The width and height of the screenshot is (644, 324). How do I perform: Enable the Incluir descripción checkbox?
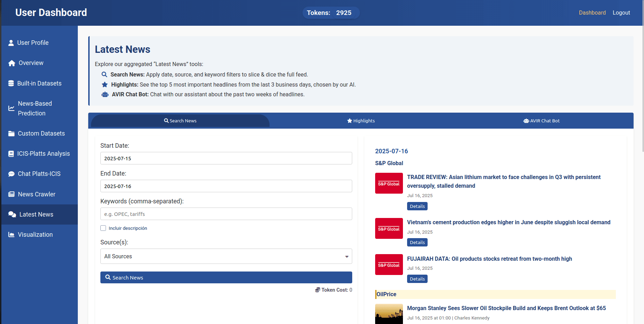click(x=103, y=228)
